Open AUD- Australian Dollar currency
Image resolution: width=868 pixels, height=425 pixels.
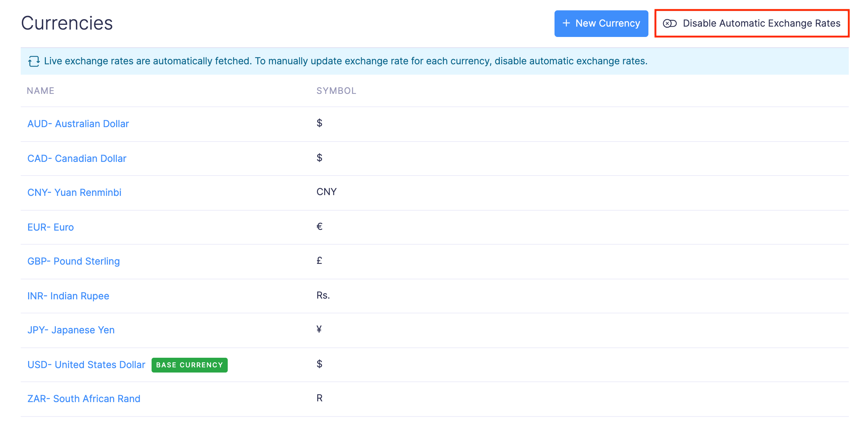[78, 124]
